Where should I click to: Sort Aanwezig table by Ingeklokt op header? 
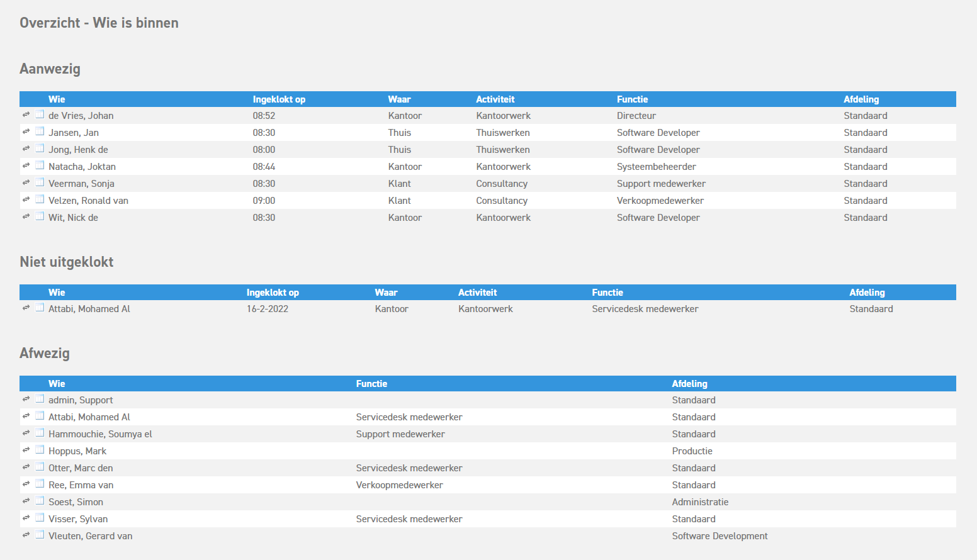(279, 99)
